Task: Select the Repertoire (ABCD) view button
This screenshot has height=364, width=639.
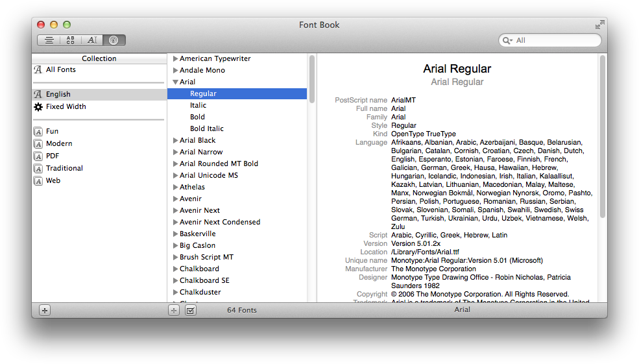Action: [x=70, y=40]
